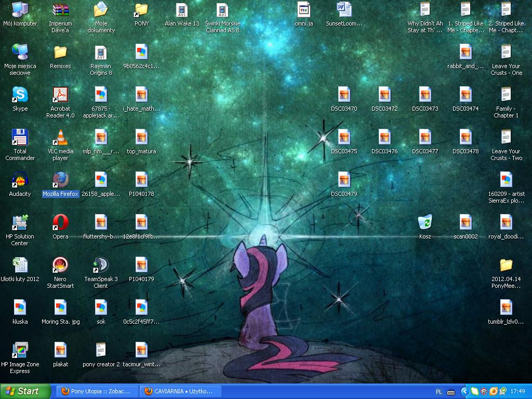Select the Nero StartSmart icon

(60, 265)
